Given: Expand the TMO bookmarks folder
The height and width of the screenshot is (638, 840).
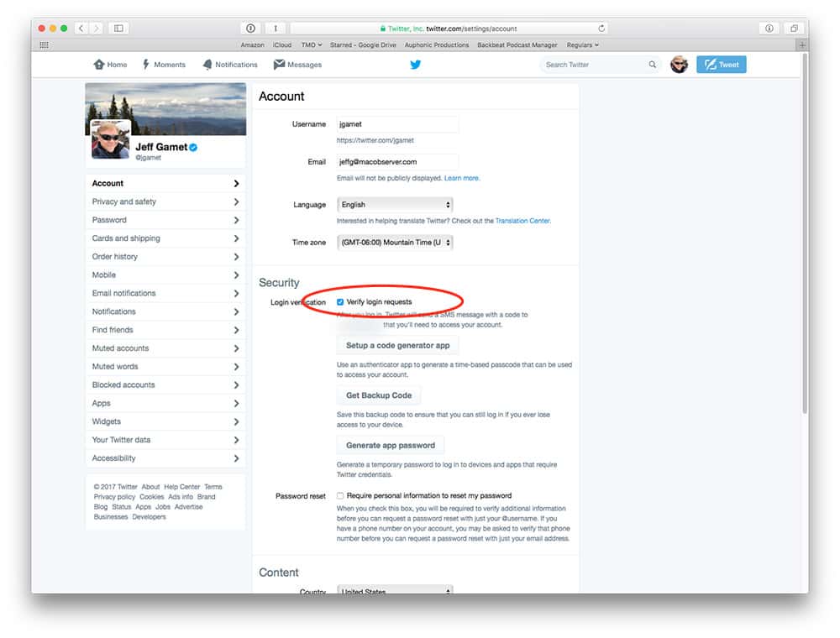Looking at the screenshot, I should click(x=312, y=44).
